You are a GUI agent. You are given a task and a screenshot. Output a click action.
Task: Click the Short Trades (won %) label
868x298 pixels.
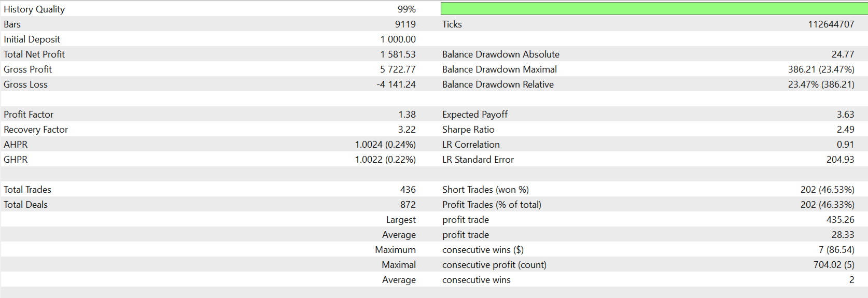click(x=485, y=190)
